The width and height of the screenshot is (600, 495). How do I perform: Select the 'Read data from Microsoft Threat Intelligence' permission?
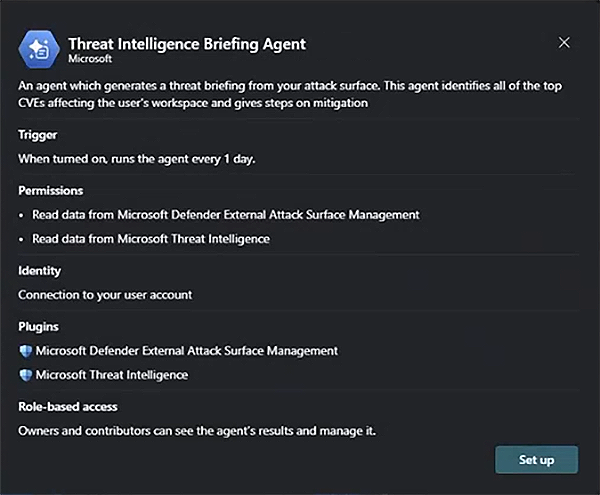click(x=151, y=239)
